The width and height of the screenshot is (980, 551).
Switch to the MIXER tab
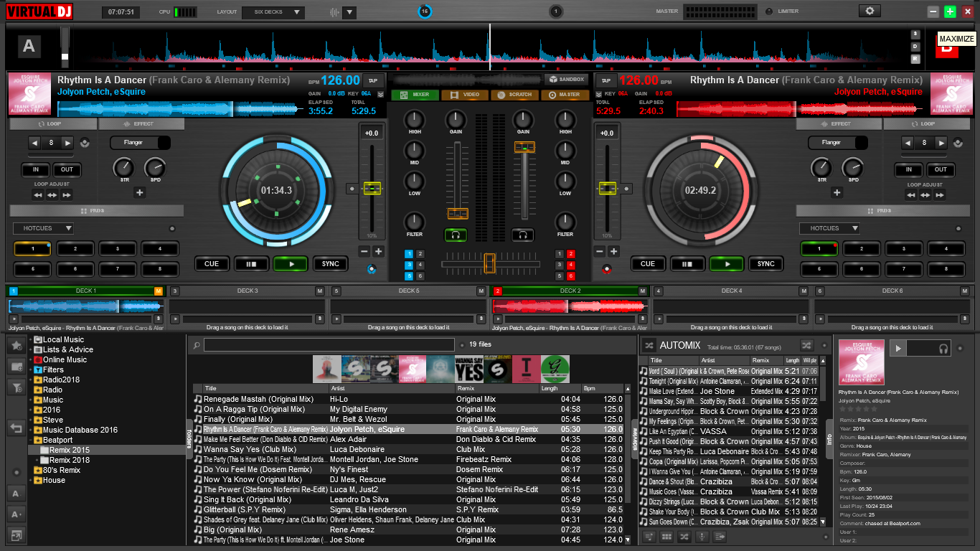(x=415, y=95)
